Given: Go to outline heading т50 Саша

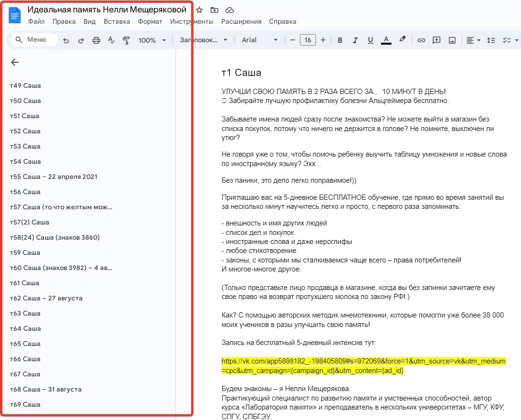Looking at the screenshot, I should click(x=25, y=101).
